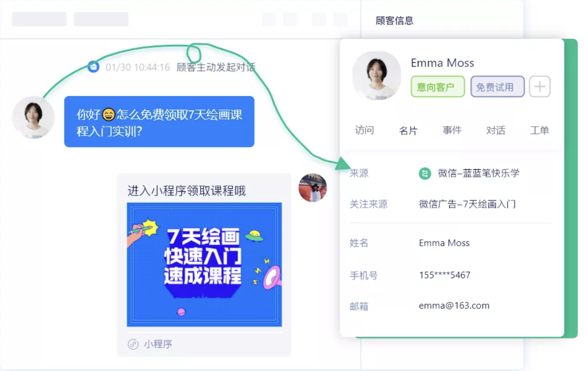Open the 工单 tab

coord(539,130)
